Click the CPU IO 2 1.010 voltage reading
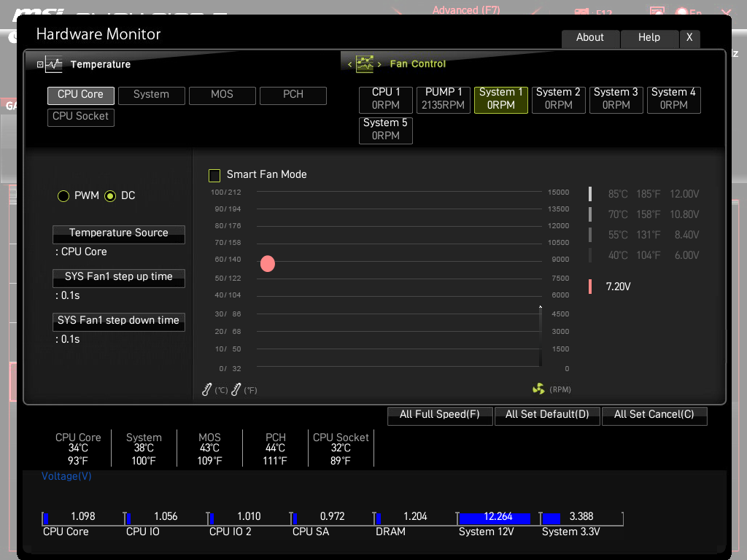 pyautogui.click(x=249, y=517)
